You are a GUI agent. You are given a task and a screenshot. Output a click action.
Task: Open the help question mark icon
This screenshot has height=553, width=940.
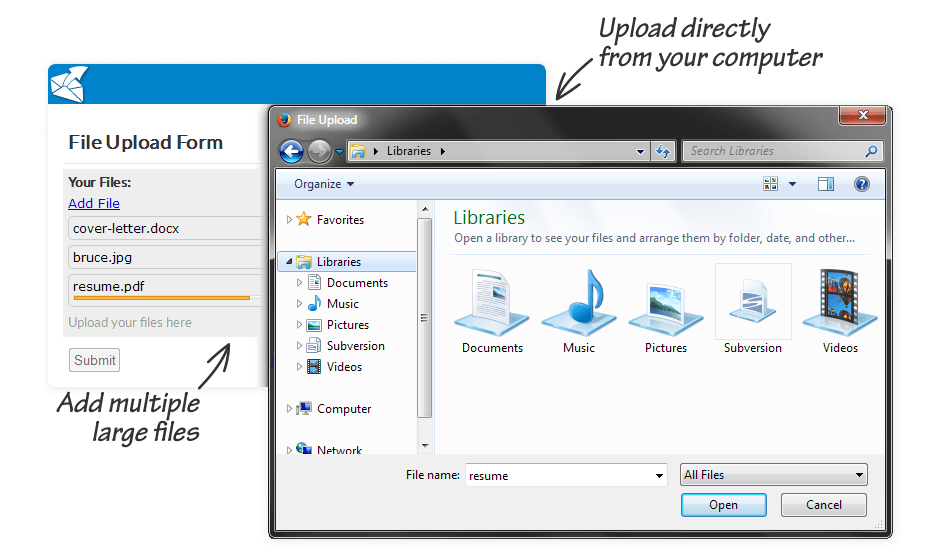point(861,184)
